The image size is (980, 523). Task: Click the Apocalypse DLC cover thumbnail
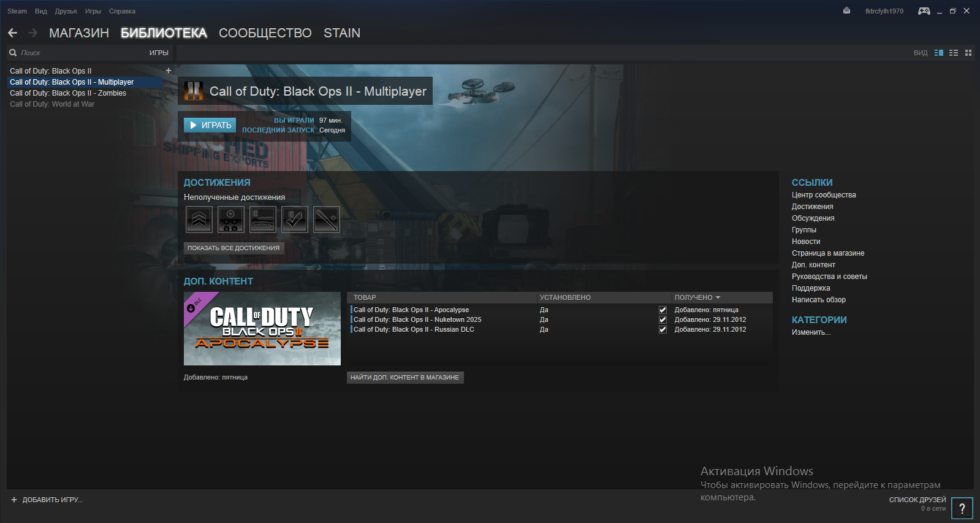262,329
